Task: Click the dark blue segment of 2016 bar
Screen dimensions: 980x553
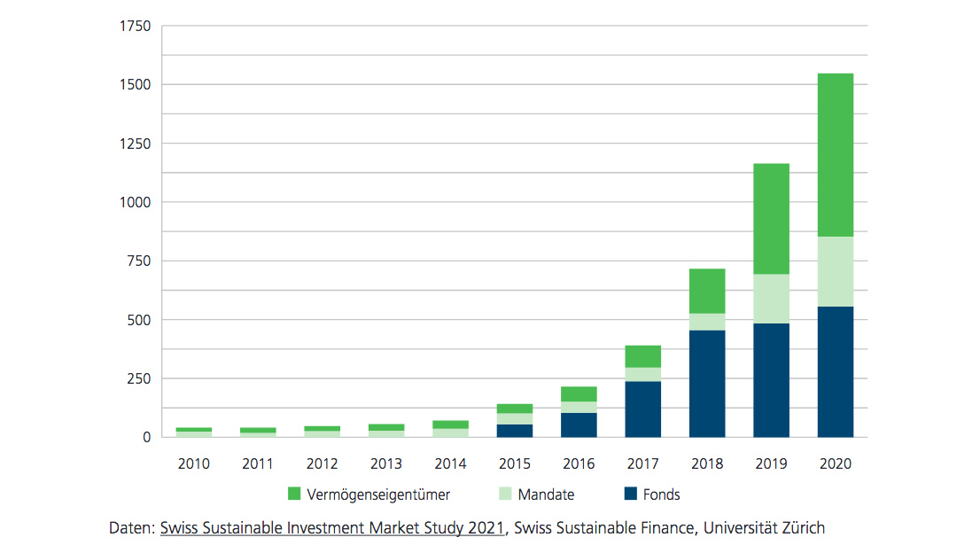Action: tap(579, 425)
